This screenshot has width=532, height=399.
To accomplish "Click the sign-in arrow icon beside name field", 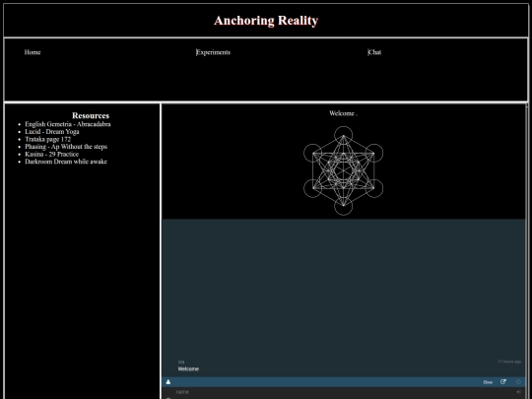I will pyautogui.click(x=518, y=392).
